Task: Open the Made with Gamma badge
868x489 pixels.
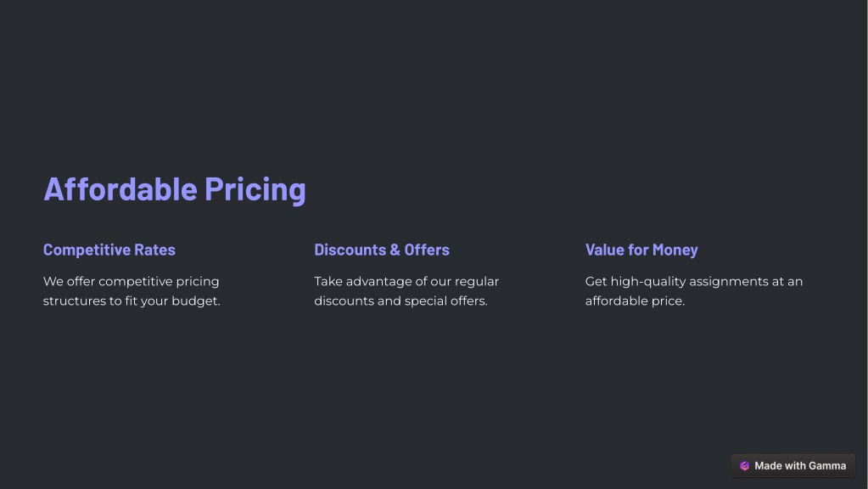Action: (792, 466)
